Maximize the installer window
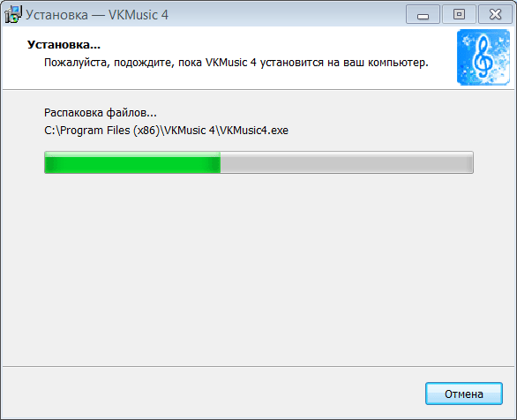 tap(459, 14)
